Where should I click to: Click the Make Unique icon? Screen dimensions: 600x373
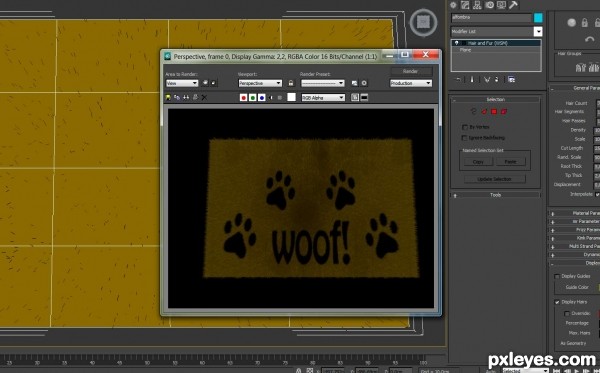[486, 80]
